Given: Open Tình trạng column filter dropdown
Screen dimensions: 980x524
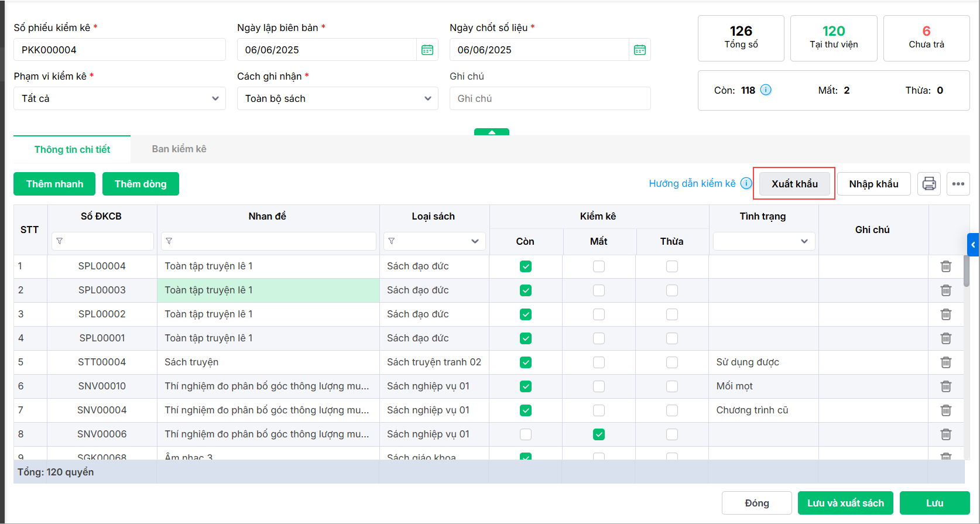Looking at the screenshot, I should 764,241.
